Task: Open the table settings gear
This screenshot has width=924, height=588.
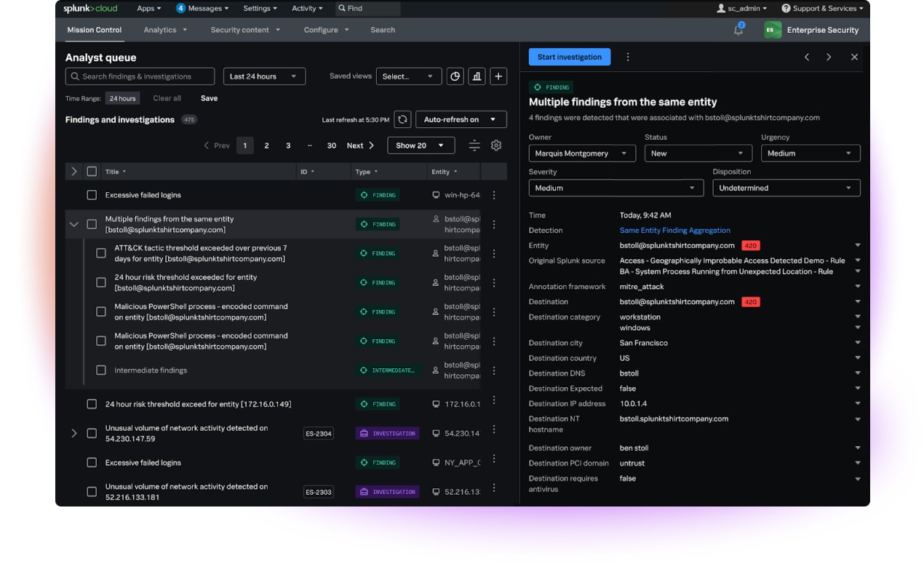Action: click(x=495, y=145)
